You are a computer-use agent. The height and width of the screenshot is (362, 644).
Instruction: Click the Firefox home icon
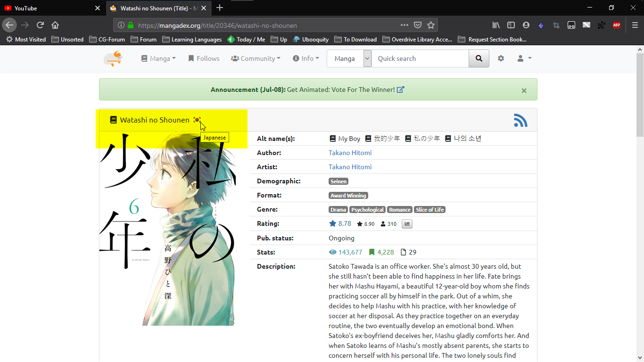[55, 25]
